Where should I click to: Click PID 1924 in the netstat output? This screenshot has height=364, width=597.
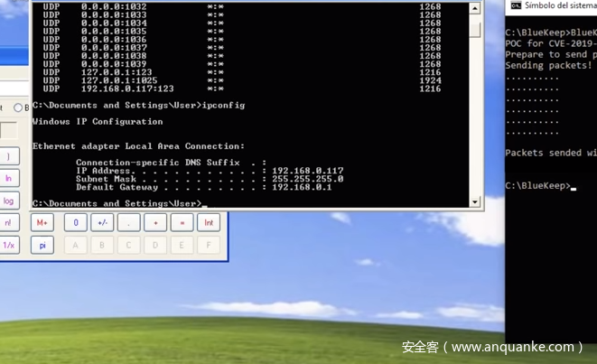[x=430, y=80]
